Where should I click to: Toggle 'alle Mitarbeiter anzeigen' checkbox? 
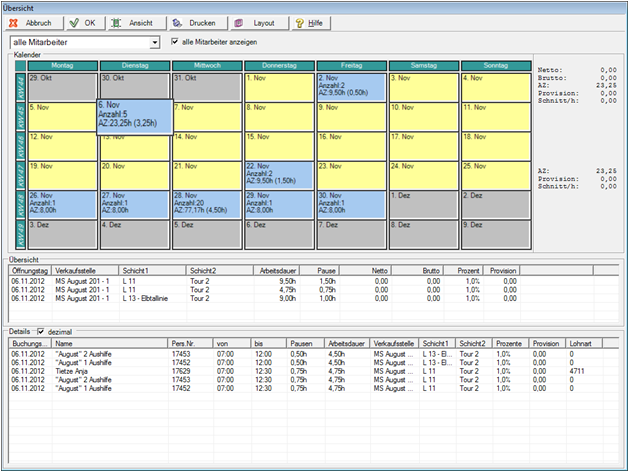click(x=175, y=41)
